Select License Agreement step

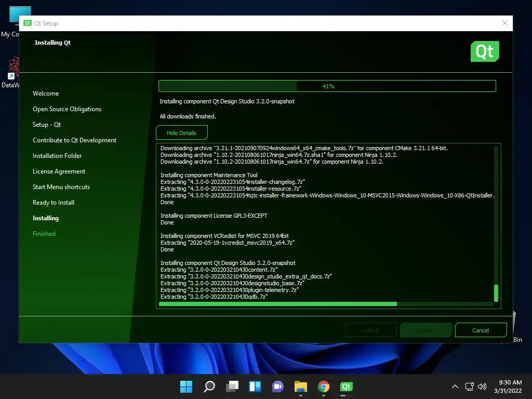[x=59, y=171]
